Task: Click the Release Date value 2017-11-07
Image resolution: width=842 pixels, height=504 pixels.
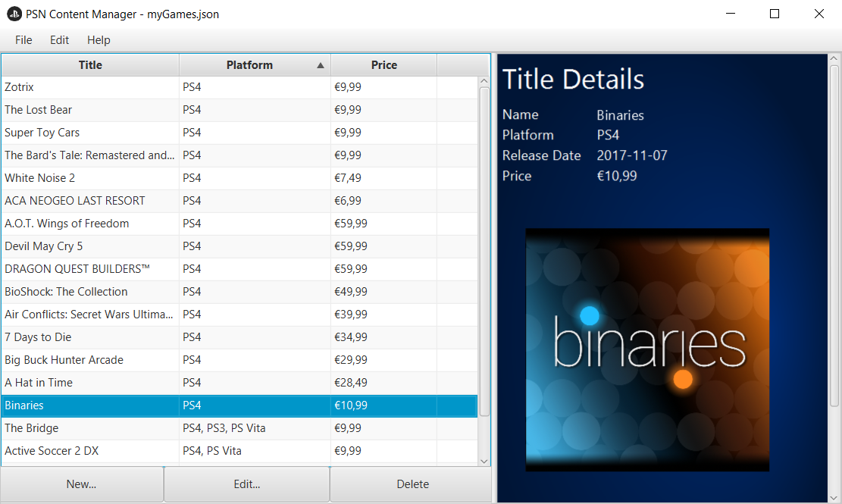Action: 632,155
